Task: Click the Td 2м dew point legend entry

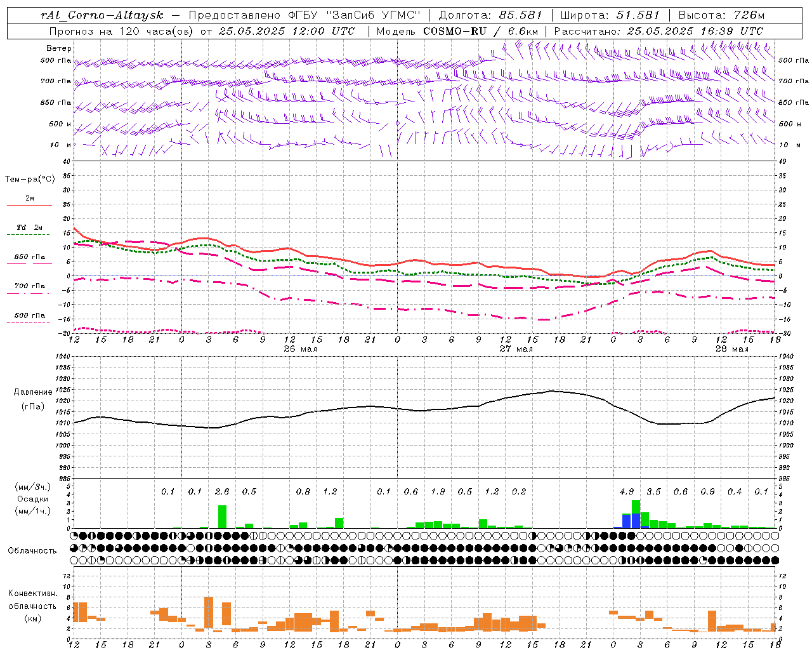Action: (29, 227)
